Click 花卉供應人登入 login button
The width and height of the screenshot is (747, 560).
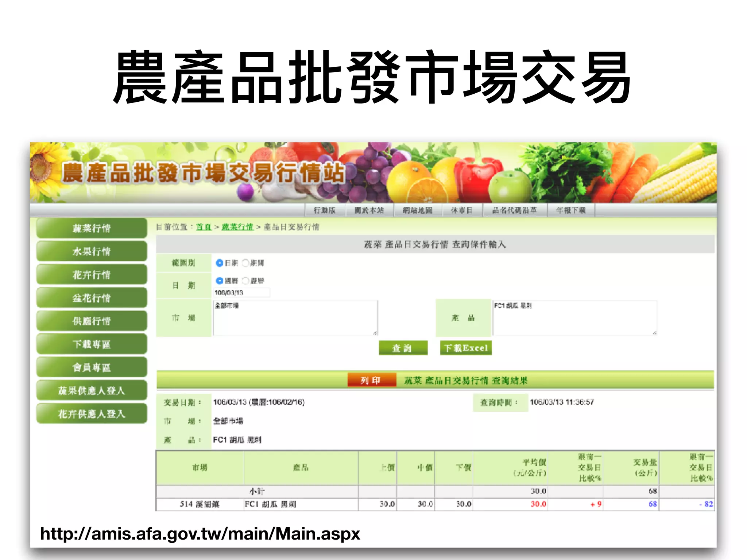[x=92, y=414]
